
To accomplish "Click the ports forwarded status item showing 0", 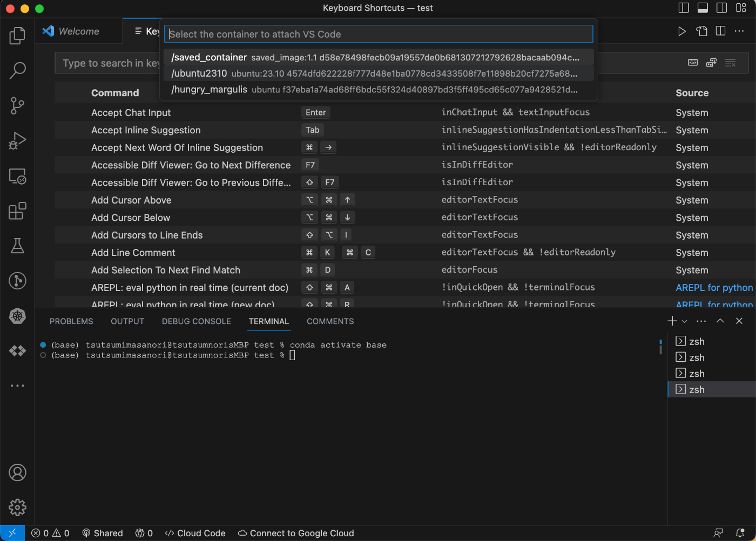I will (144, 533).
